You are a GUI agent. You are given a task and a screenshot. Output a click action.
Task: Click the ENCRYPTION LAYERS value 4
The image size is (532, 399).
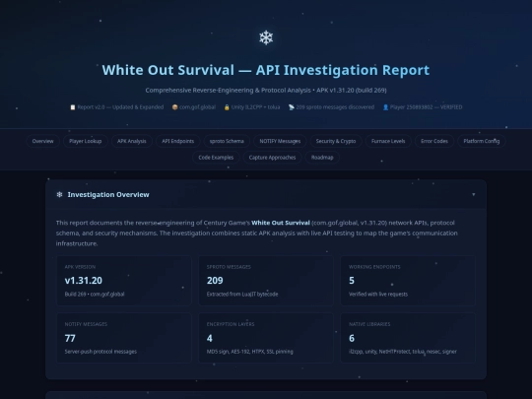209,338
